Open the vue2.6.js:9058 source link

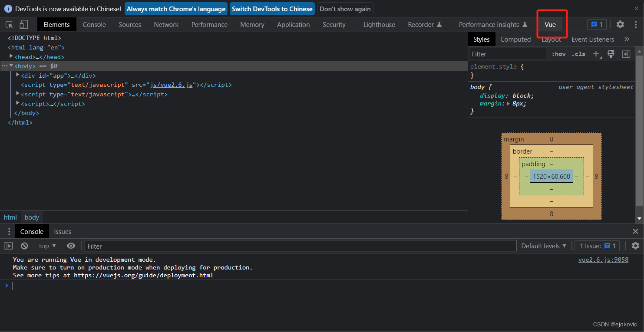point(603,260)
